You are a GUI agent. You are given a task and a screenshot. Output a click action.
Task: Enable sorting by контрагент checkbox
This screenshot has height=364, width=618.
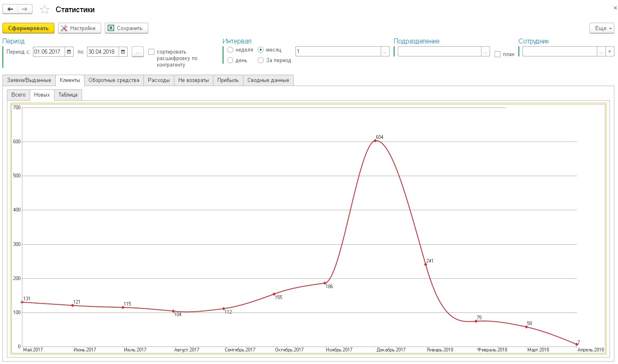click(152, 52)
